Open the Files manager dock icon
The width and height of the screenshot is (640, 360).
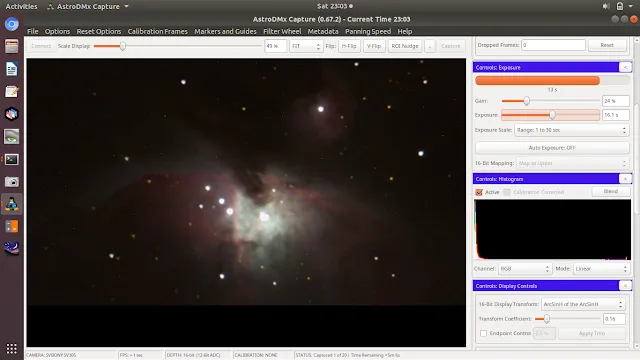(11, 47)
